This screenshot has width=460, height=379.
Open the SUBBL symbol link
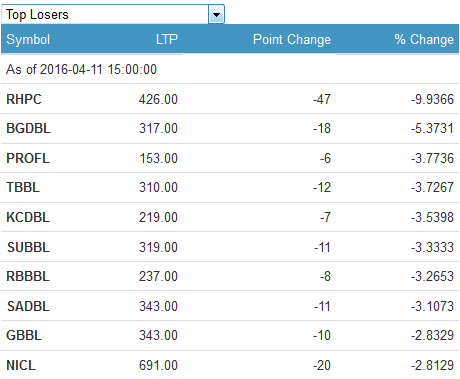click(x=29, y=247)
